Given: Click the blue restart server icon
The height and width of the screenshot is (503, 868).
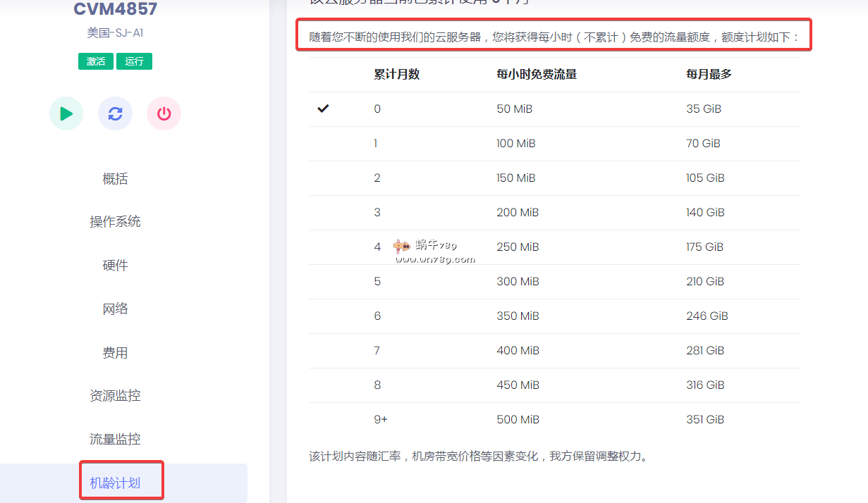Looking at the screenshot, I should 115,113.
